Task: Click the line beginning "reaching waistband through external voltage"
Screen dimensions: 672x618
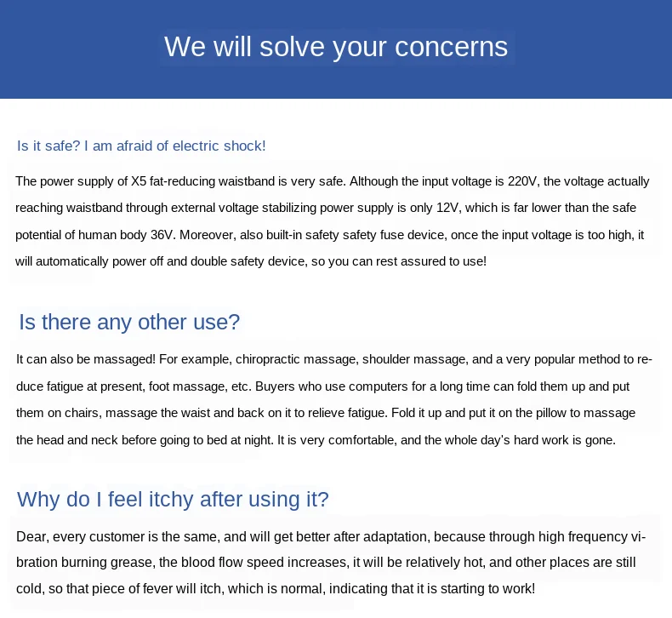Action: point(326,208)
